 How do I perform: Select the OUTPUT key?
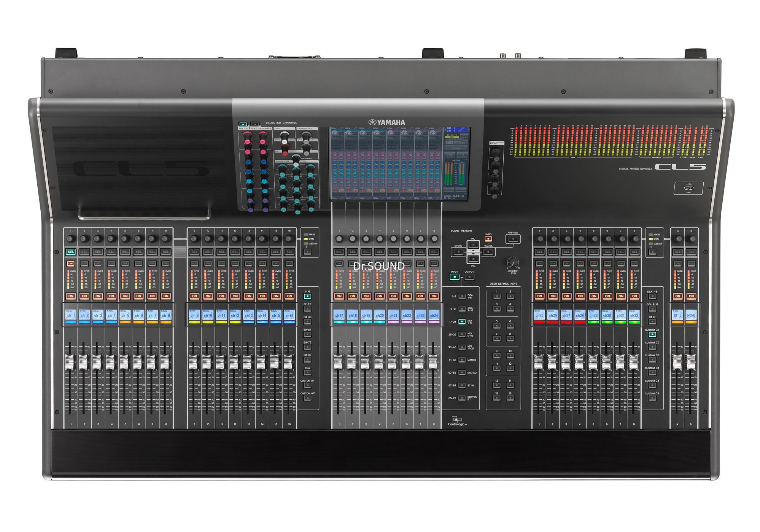click(x=469, y=277)
